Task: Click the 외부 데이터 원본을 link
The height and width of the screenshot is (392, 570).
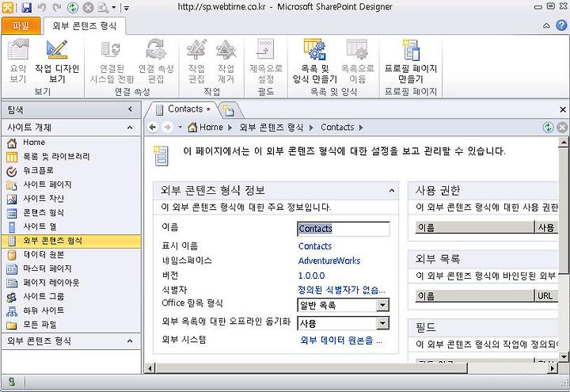Action: click(x=341, y=341)
